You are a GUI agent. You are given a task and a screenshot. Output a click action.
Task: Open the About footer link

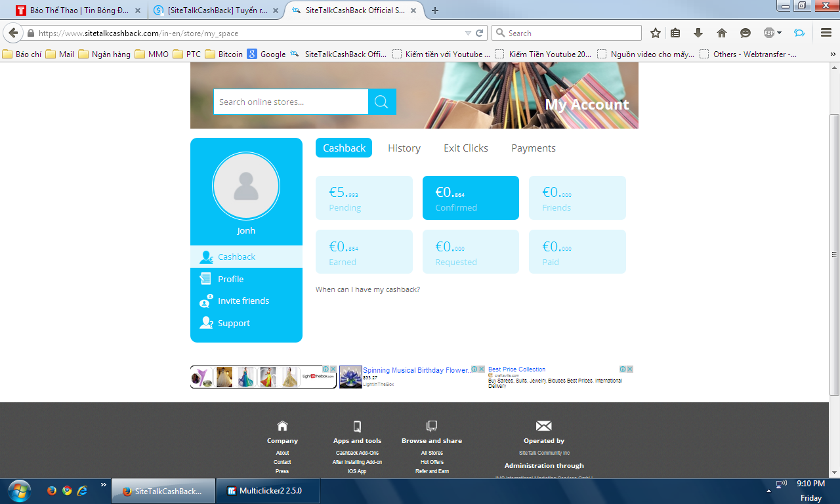pos(282,453)
